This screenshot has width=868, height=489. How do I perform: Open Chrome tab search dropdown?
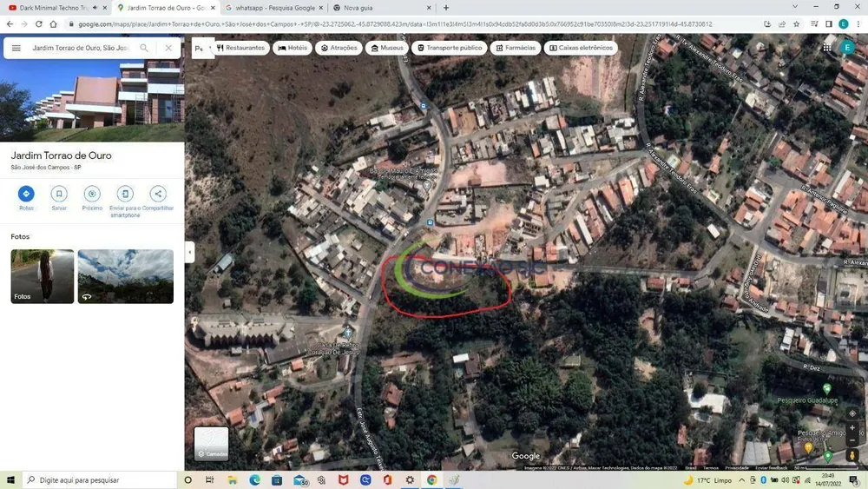click(795, 7)
